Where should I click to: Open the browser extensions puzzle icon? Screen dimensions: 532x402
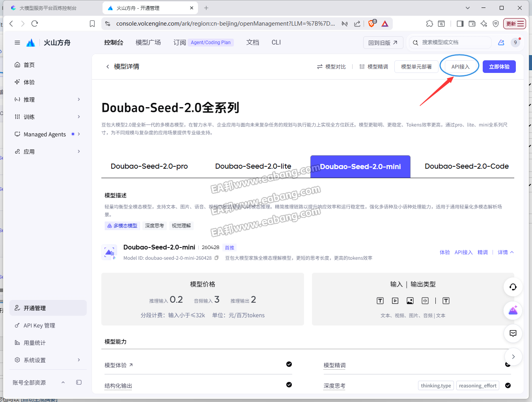coord(429,24)
